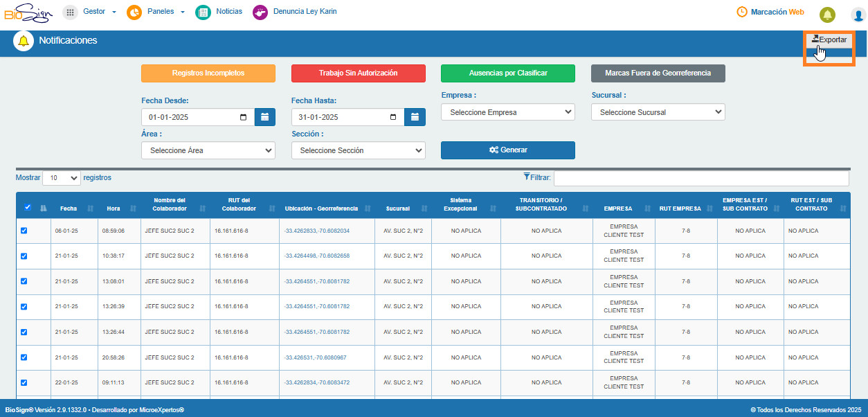Click the purple Denuncia Ley Karin icon
This screenshot has height=417, width=868.
[260, 12]
